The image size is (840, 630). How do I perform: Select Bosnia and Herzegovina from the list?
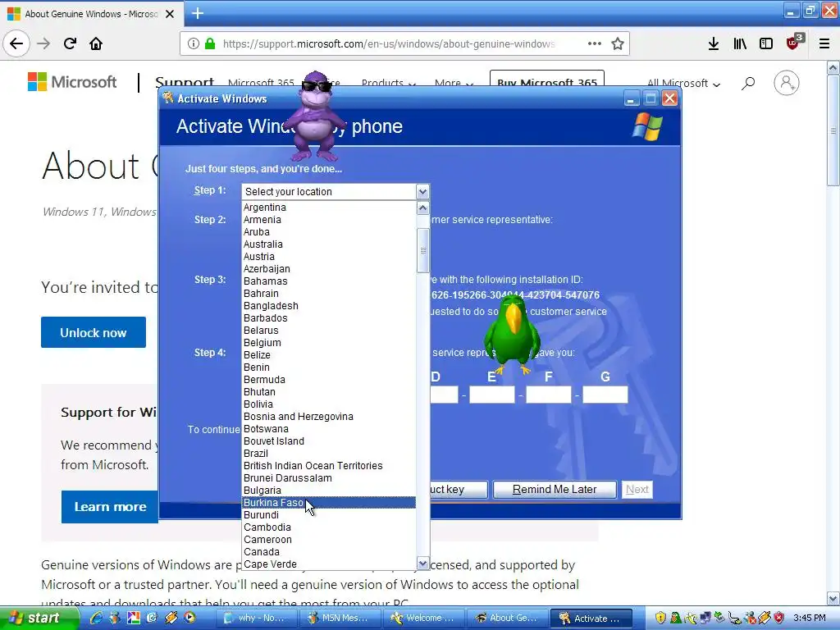(328, 417)
